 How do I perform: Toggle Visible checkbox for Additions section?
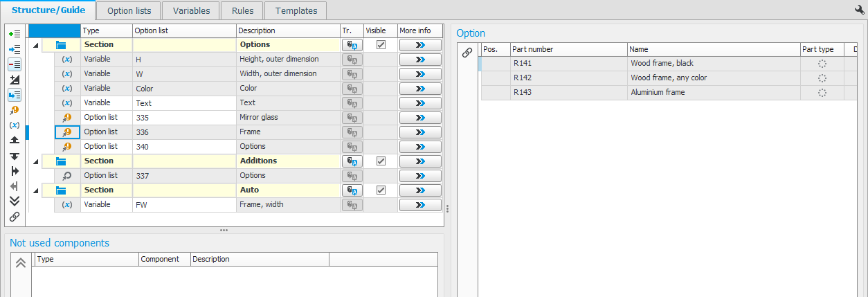[380, 161]
